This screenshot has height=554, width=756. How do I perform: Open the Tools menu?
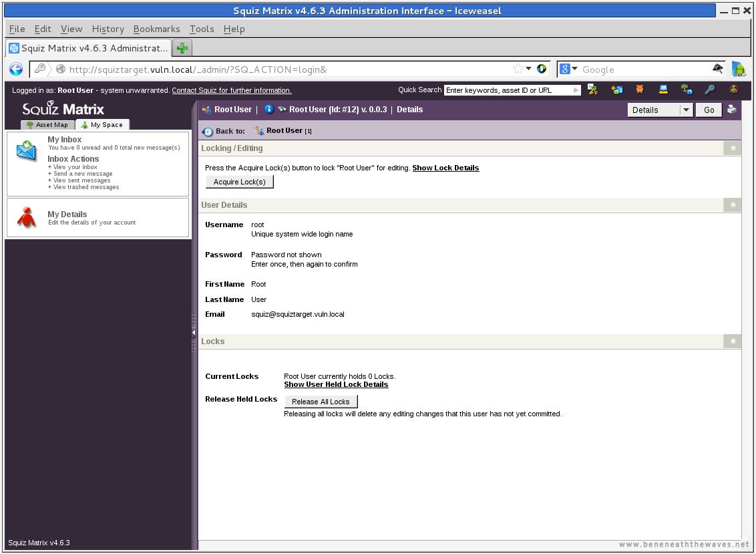[202, 29]
